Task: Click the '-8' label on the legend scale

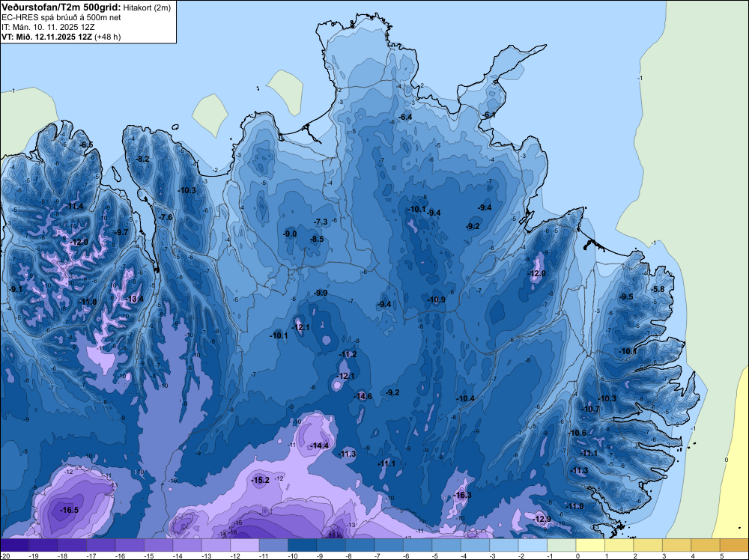Action: 350,556
